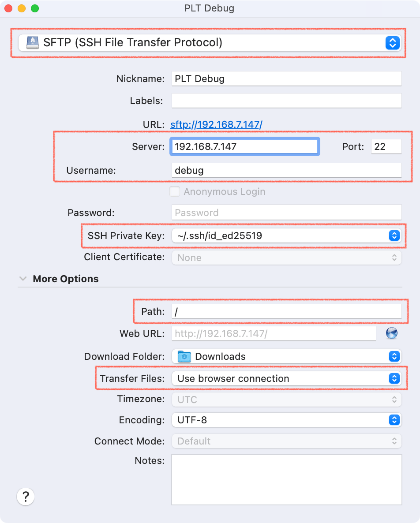Click the chevron on the SSH Private Key selector
Screen dimensions: 420x523
pos(394,235)
